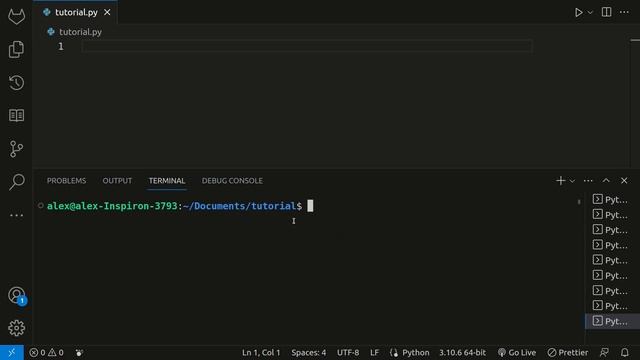
Task: Select interpreter 3.10.6 64-bit
Action: 462,352
